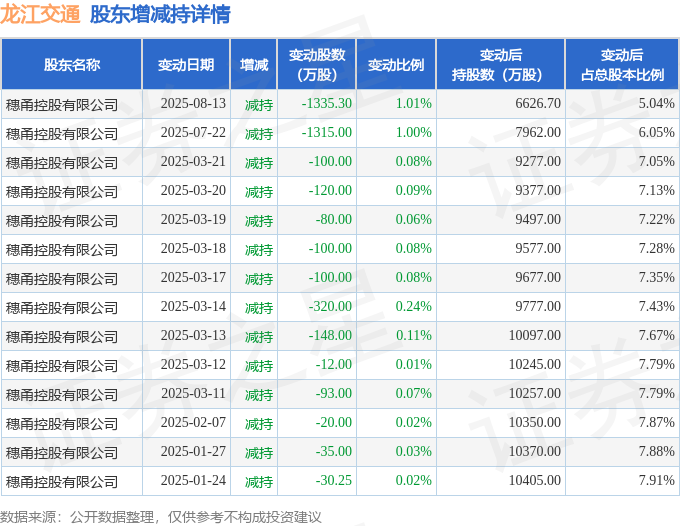680x526 pixels.
Task: Click the 龙江交通 title text
Action: (x=40, y=14)
